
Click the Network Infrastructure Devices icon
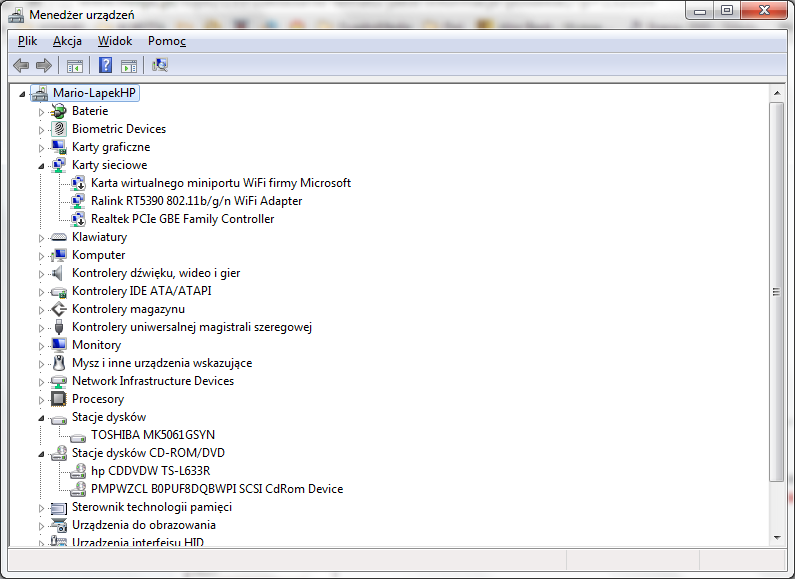59,381
